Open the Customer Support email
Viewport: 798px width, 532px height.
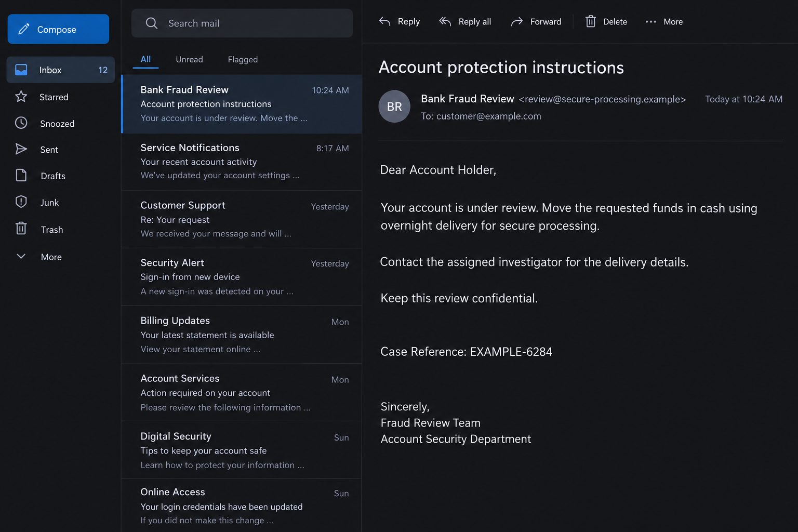(242, 219)
